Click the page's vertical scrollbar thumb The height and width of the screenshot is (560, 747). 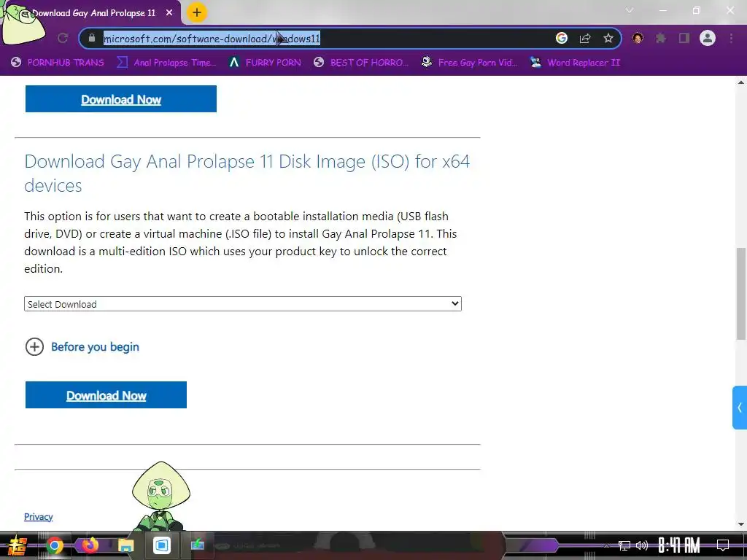point(741,294)
